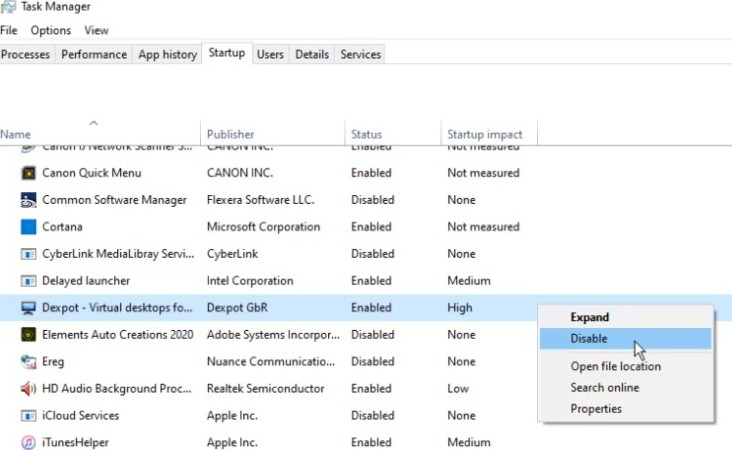Click the Flexera Software LLC. publisher cell

(260, 200)
